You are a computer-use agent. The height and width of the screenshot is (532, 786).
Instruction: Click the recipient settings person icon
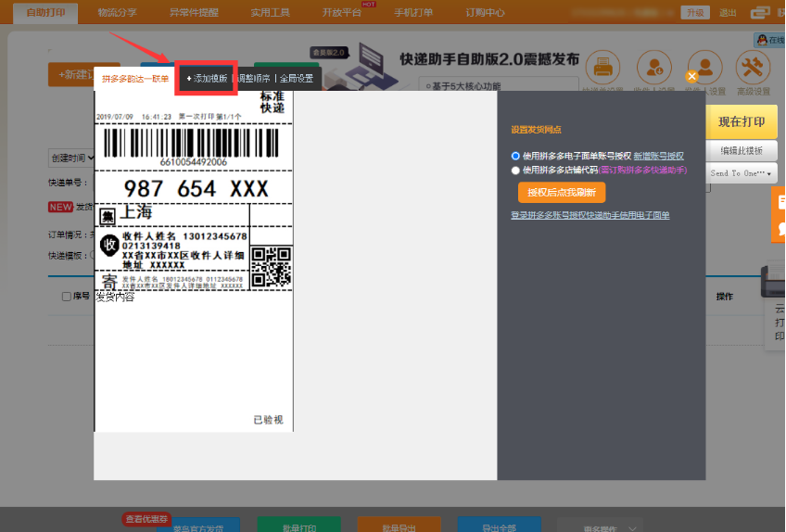tap(654, 68)
